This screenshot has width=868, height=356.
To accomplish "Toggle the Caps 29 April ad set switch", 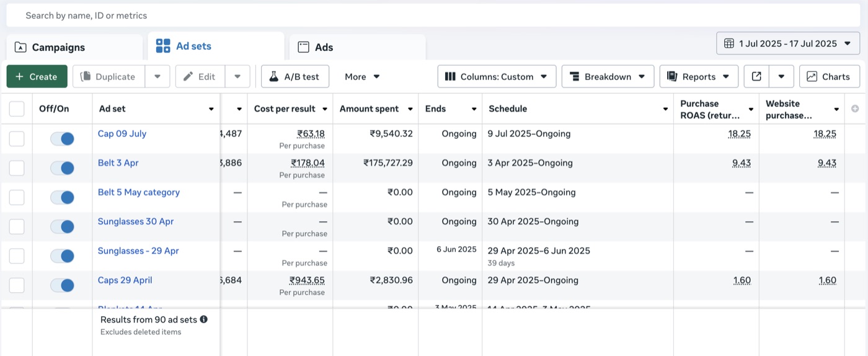I will click(x=63, y=285).
